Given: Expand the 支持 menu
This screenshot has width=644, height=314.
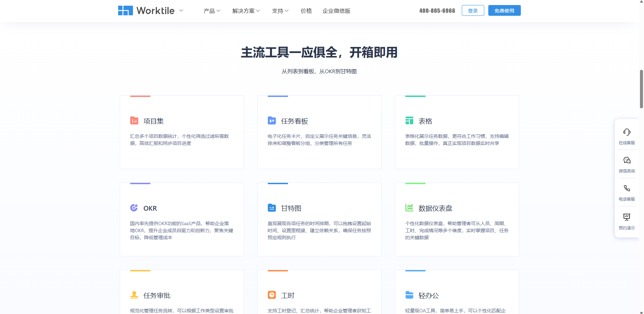Looking at the screenshot, I should click(280, 11).
